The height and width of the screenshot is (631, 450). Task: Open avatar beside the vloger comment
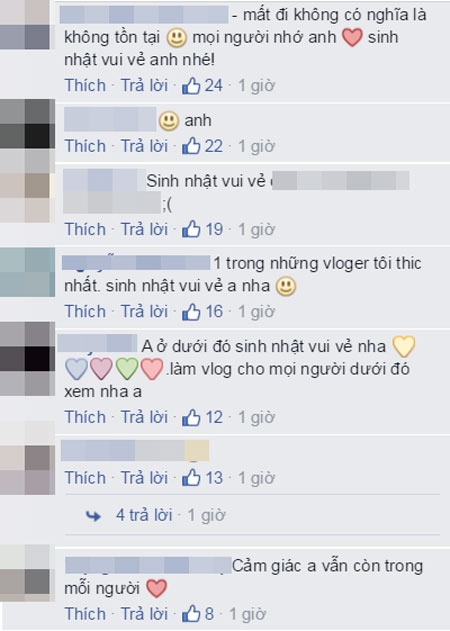[x=27, y=272]
